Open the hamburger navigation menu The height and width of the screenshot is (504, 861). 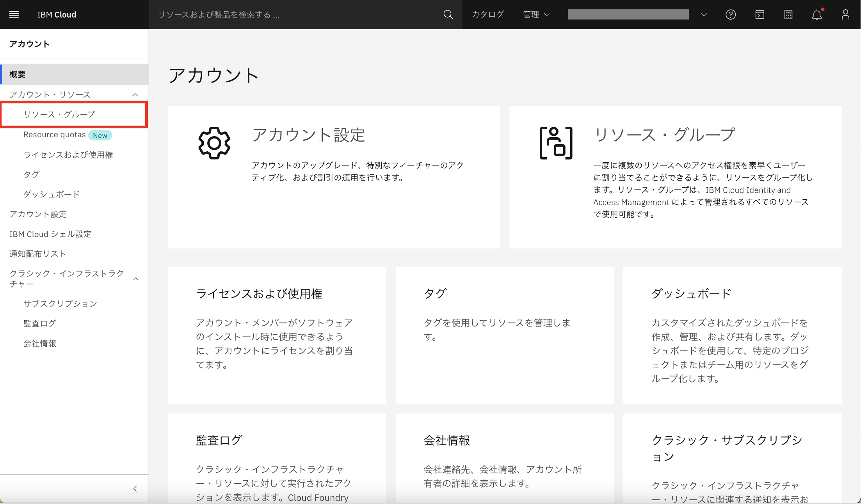pos(14,14)
